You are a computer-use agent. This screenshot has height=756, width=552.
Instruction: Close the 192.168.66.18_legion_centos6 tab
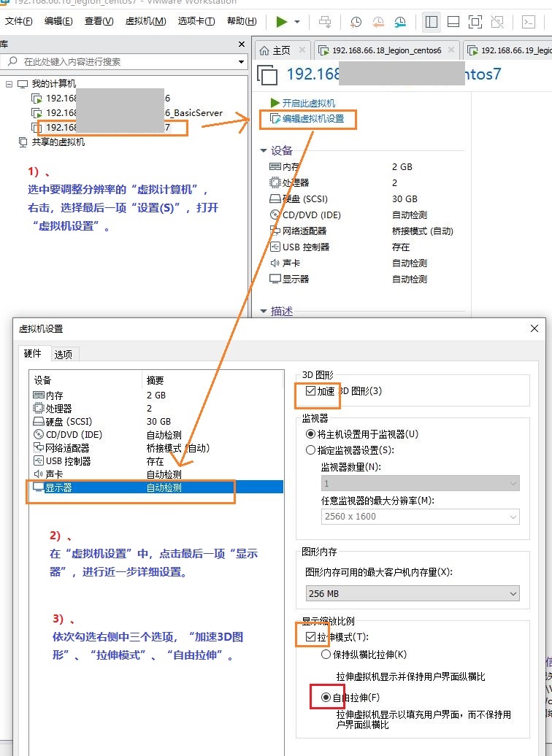[451, 50]
